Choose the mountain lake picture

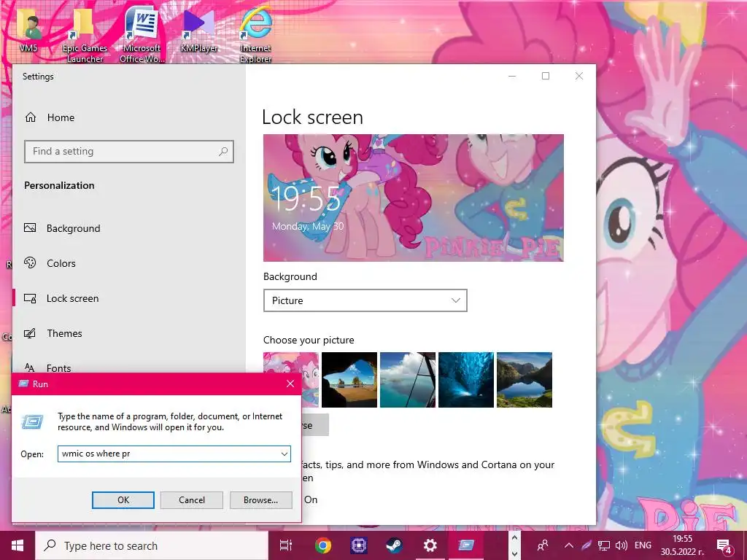point(525,379)
